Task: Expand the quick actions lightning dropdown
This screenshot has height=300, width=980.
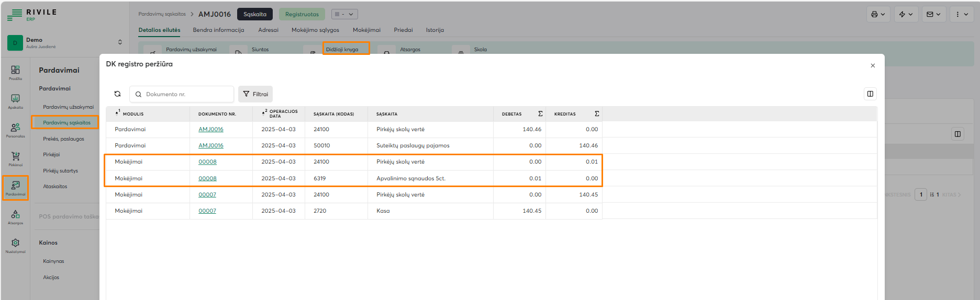Action: tap(906, 15)
